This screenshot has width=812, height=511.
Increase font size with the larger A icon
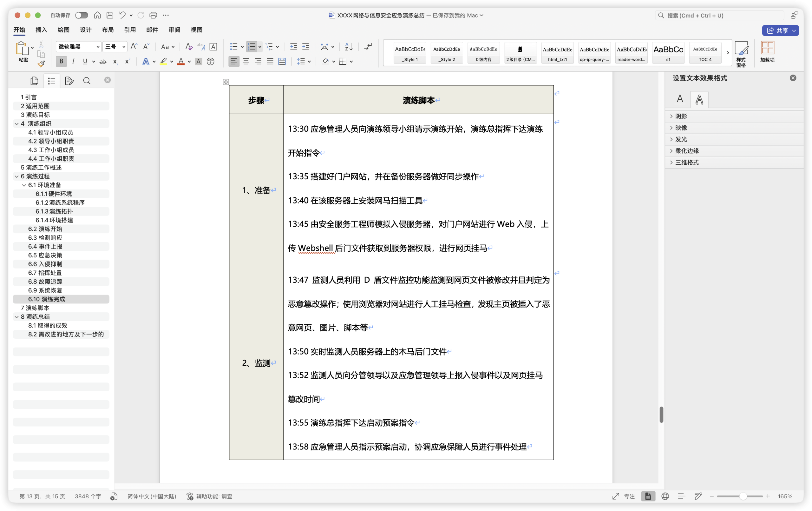point(134,47)
